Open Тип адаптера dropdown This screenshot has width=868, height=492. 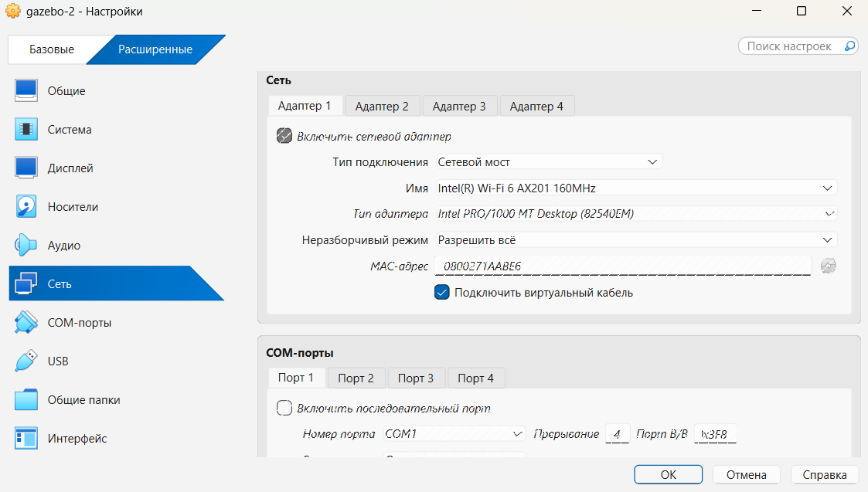coord(636,214)
